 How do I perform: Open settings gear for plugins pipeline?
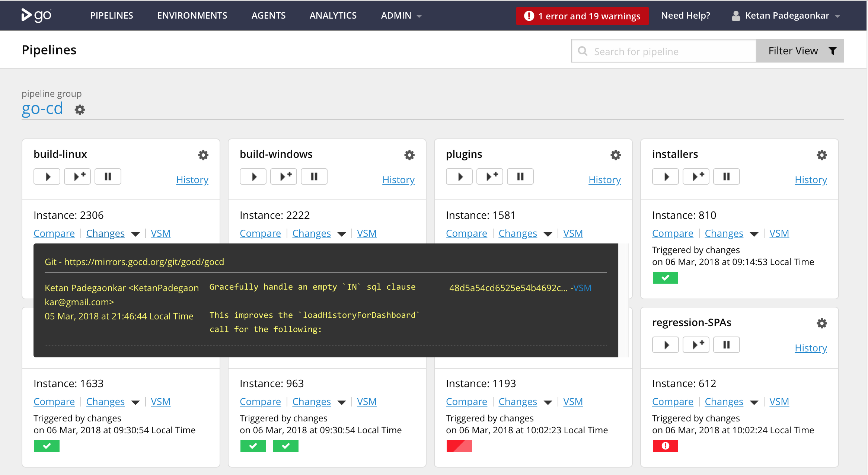pos(616,155)
